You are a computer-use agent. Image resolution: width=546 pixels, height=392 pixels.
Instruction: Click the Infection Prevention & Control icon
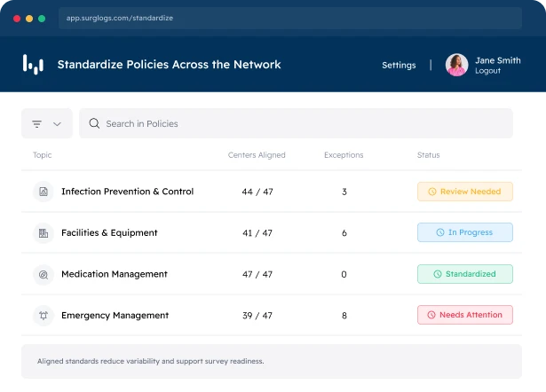[44, 192]
